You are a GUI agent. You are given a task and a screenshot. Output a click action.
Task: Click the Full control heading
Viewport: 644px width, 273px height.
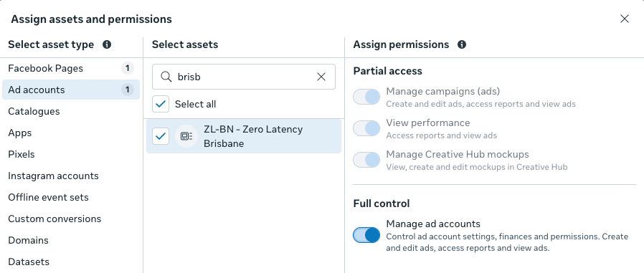tap(381, 203)
